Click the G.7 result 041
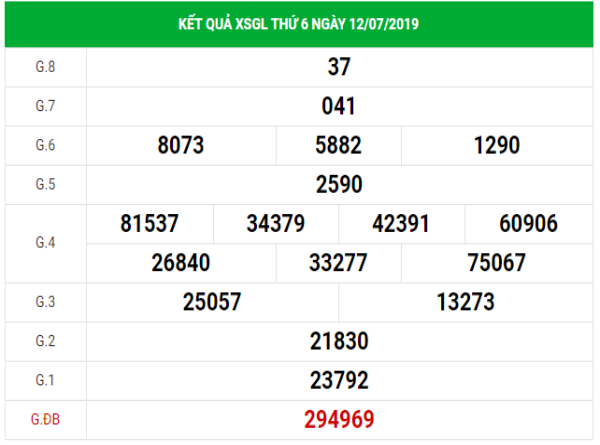The height and width of the screenshot is (445, 600). [x=339, y=106]
